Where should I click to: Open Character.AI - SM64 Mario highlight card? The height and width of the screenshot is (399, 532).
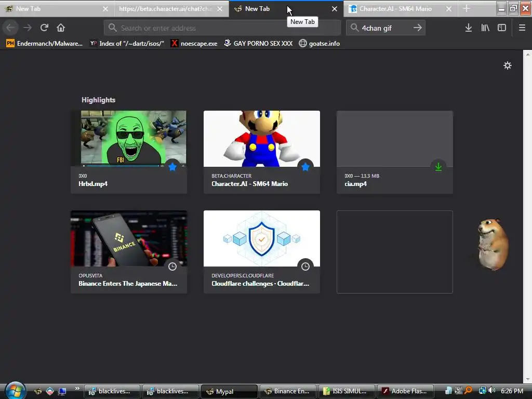262,152
